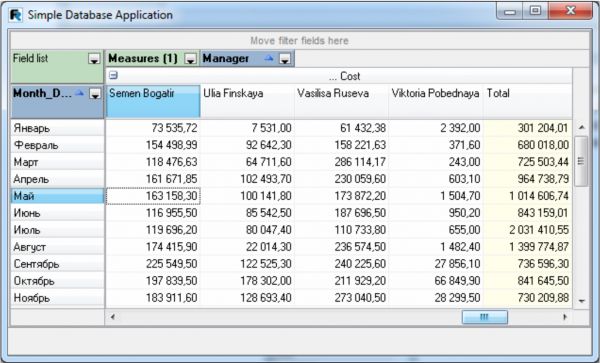Select the Total column header
600x363 pixels.
pyautogui.click(x=528, y=101)
